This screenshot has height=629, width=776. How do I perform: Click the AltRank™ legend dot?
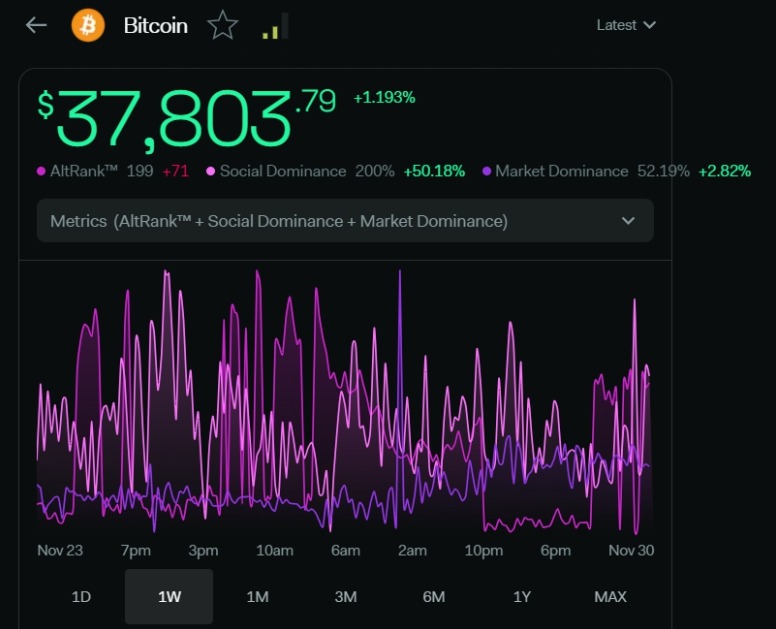[41, 172]
